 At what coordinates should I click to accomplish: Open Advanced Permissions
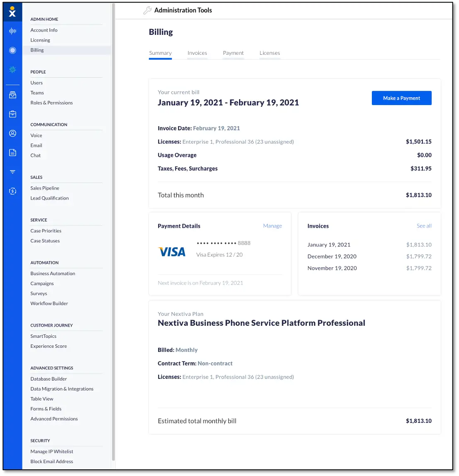point(54,419)
